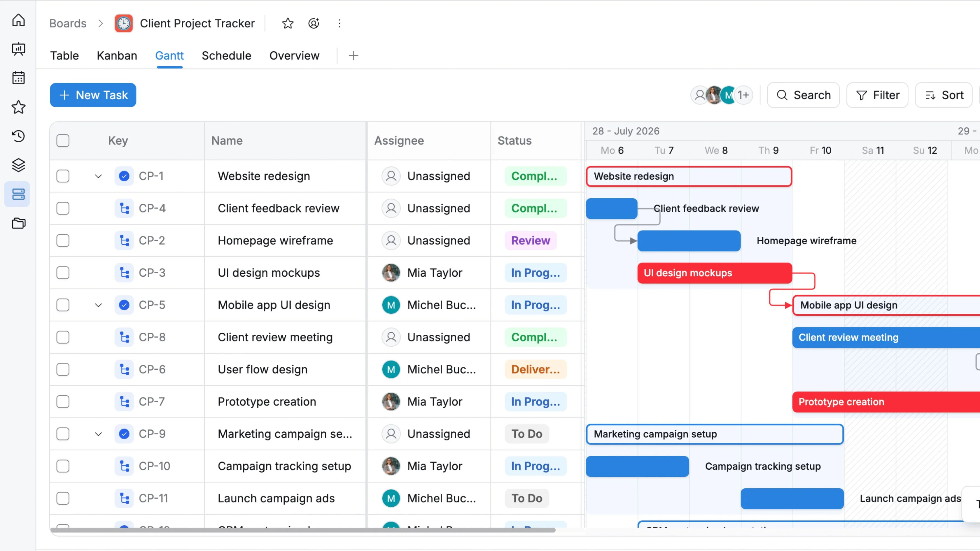Check the CP-8 Client review meeting checkbox

(63, 337)
